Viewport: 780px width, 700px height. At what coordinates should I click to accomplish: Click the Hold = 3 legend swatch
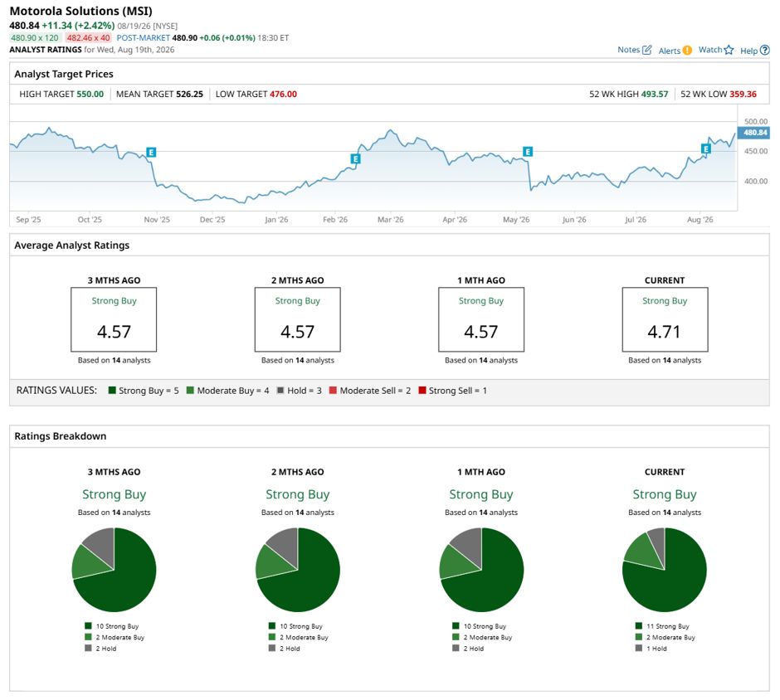click(280, 391)
